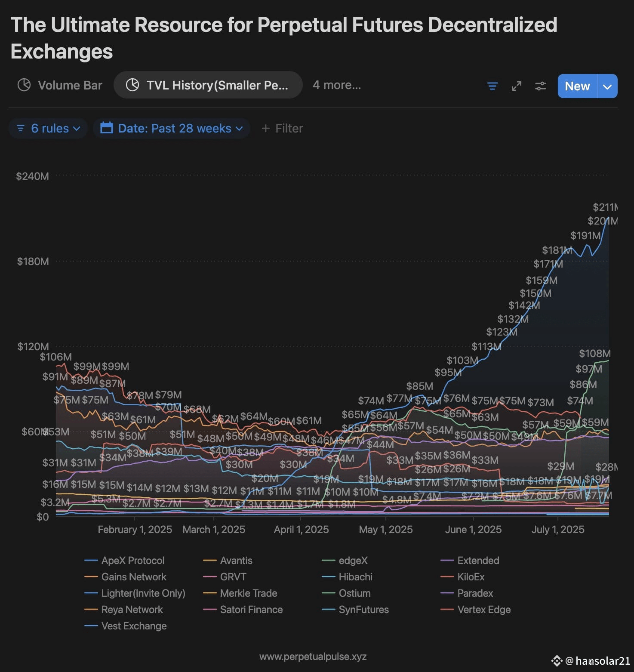Select the TVL History(Smaller Pe... tab

(x=208, y=85)
